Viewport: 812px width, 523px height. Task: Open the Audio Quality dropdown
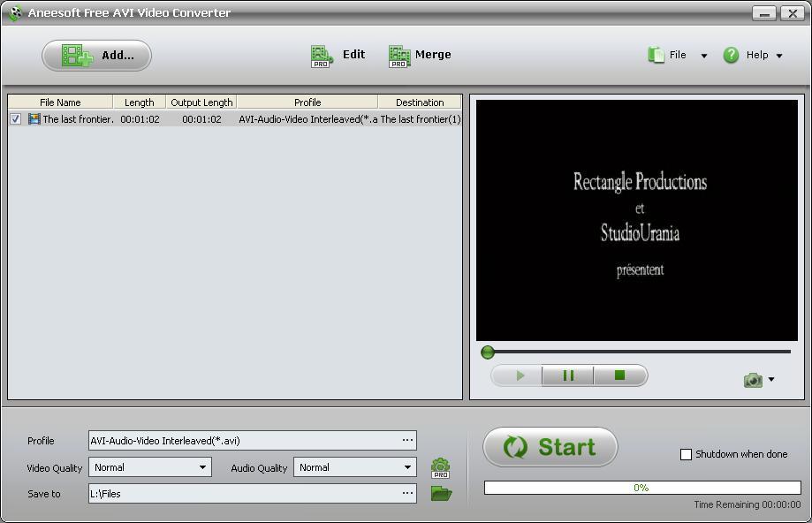coord(409,466)
